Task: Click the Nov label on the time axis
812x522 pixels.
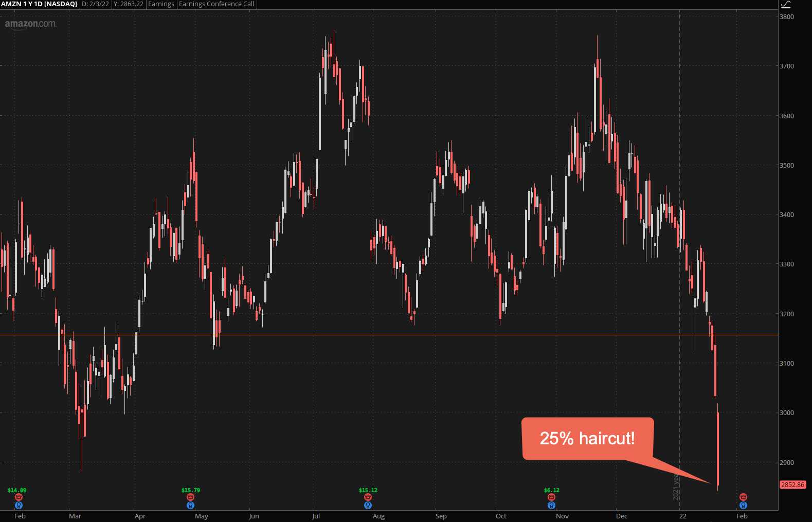Action: [563, 516]
